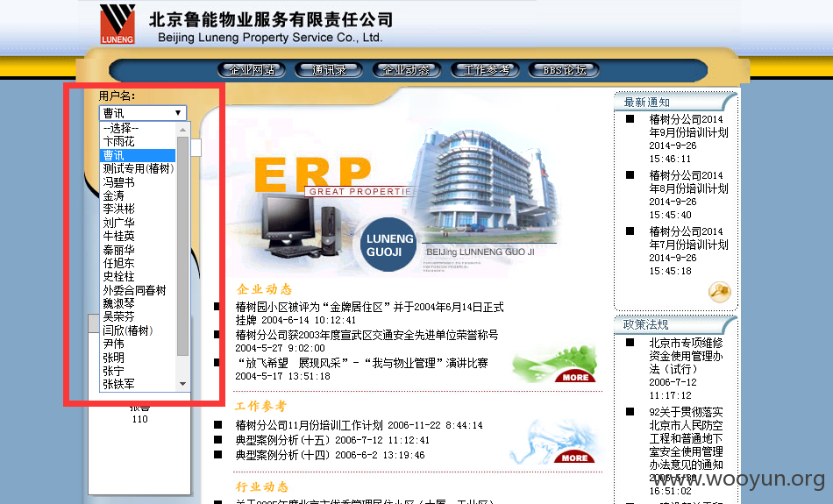The height and width of the screenshot is (504, 833).
Task: Select 刘广华 from the username list
Action: click(x=138, y=223)
